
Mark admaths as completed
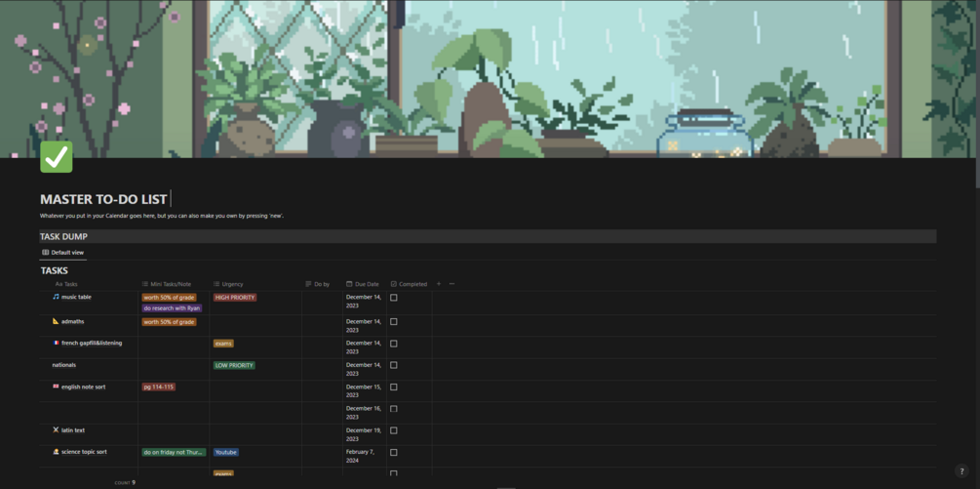point(394,321)
